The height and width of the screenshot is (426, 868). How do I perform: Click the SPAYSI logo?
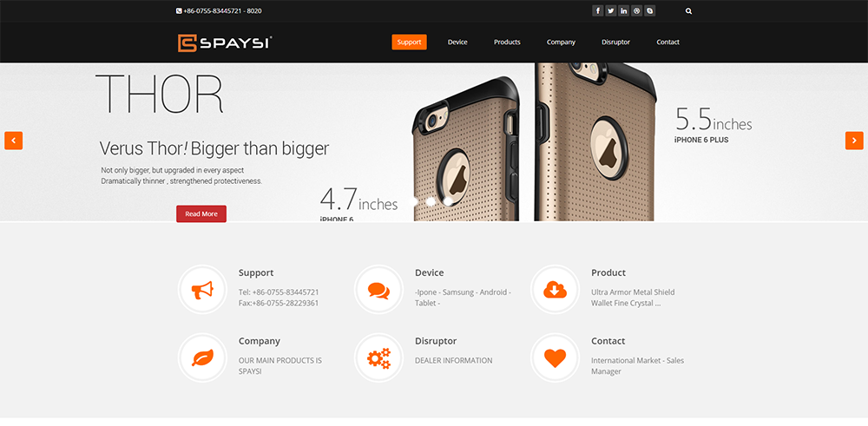click(225, 43)
